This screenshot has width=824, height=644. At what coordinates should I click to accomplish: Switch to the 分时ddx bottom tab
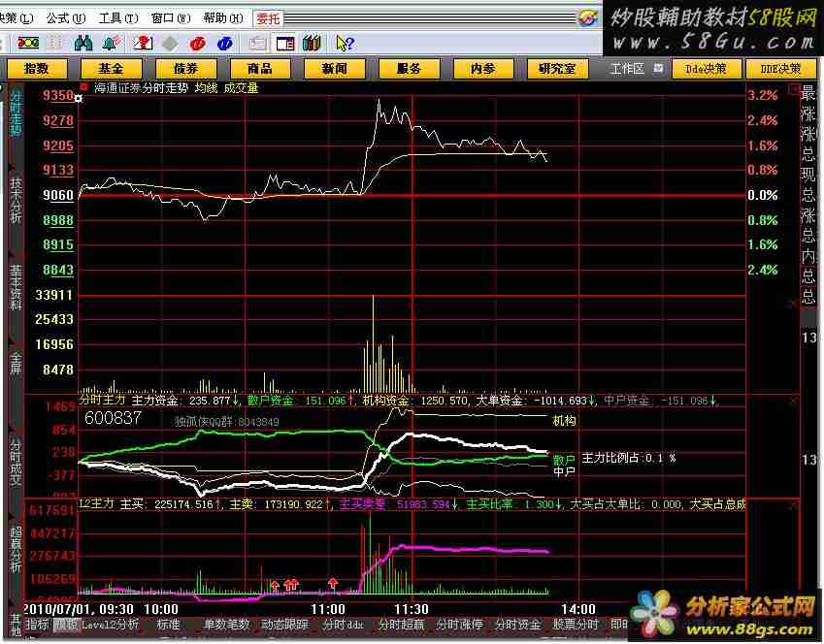(344, 624)
